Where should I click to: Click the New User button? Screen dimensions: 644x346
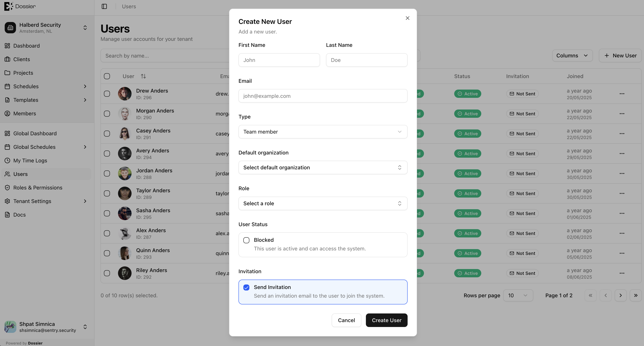[620, 56]
